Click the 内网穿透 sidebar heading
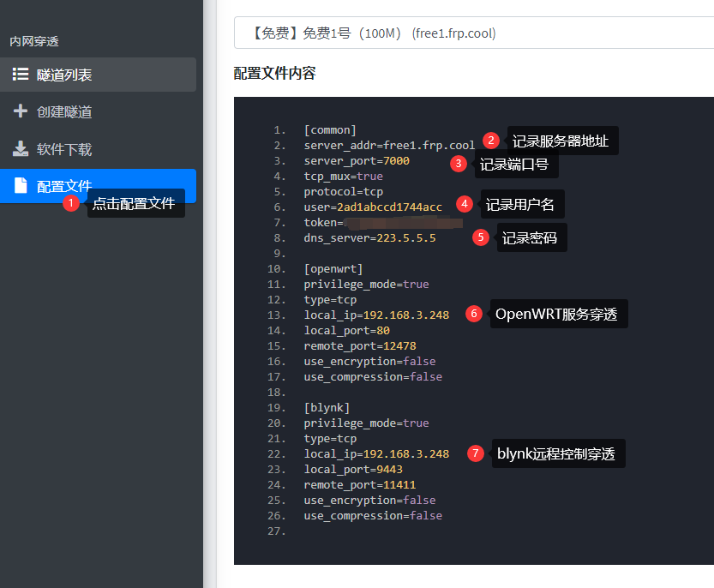714x588 pixels. click(x=34, y=41)
